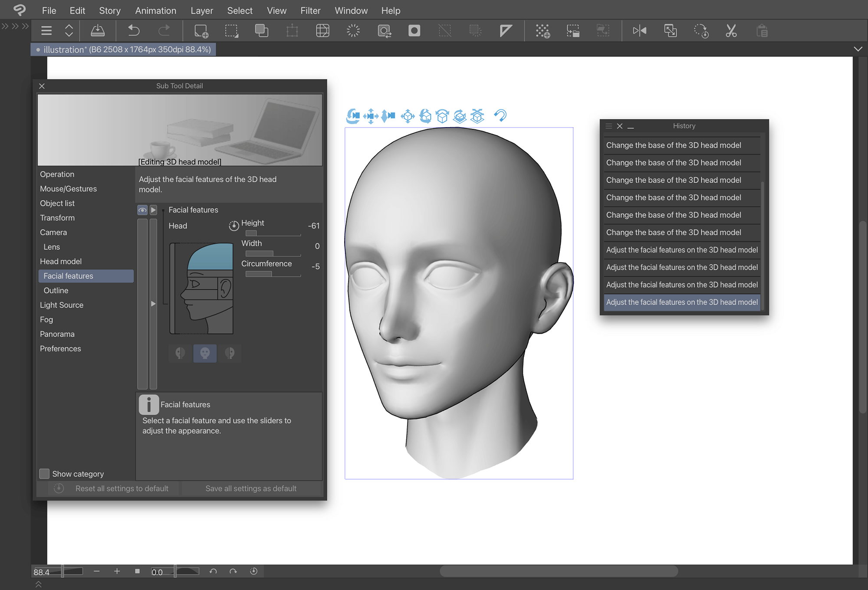The width and height of the screenshot is (868, 590).
Task: Click Save all settings as default
Action: coord(251,488)
